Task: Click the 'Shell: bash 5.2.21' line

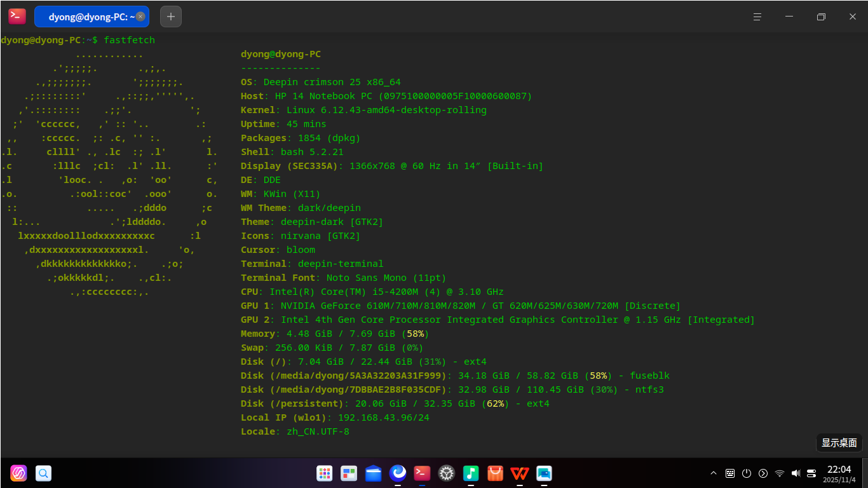Action: 292,152
